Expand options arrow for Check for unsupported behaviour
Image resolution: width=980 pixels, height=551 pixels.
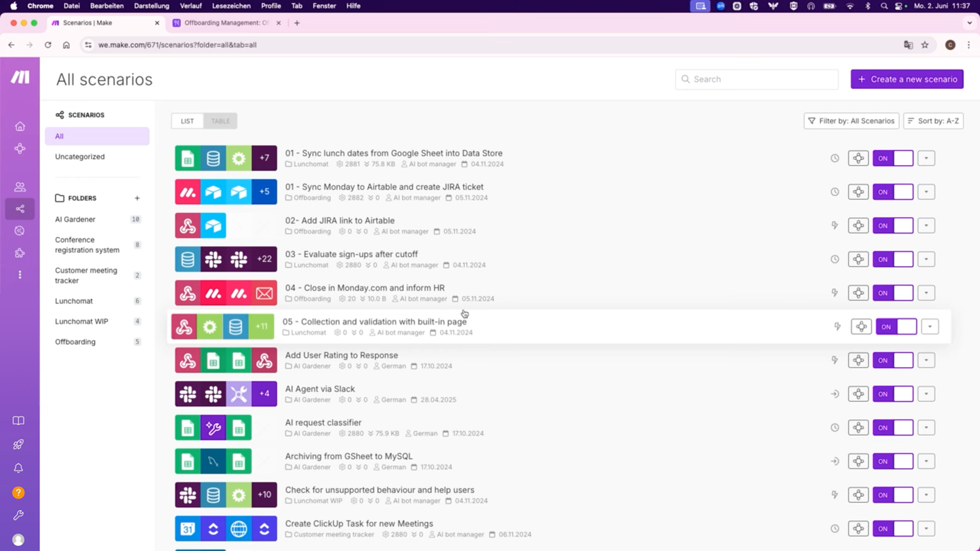(x=926, y=495)
